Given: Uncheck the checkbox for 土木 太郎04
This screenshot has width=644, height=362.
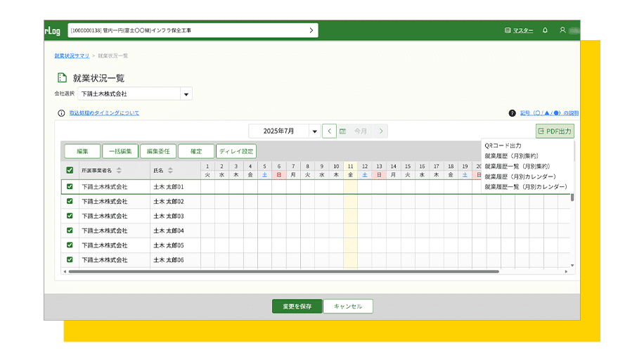Looking at the screenshot, I should point(70,231).
